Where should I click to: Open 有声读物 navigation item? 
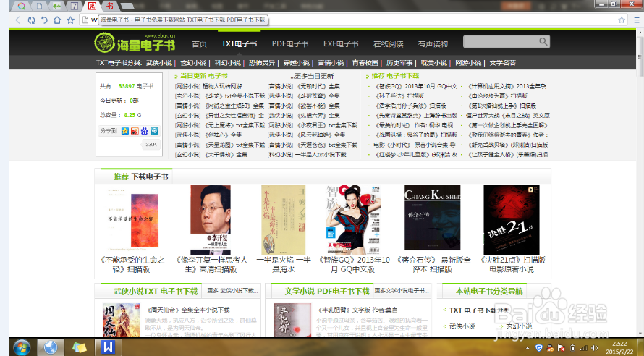point(433,44)
